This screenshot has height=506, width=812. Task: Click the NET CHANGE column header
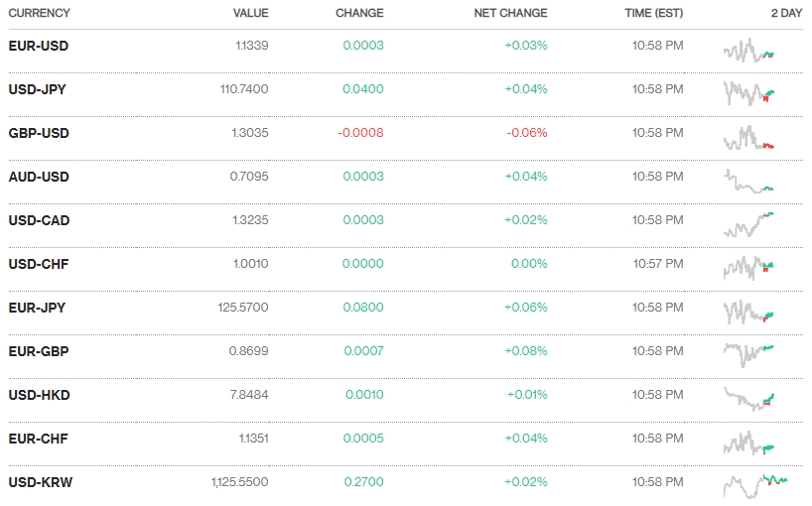[510, 13]
